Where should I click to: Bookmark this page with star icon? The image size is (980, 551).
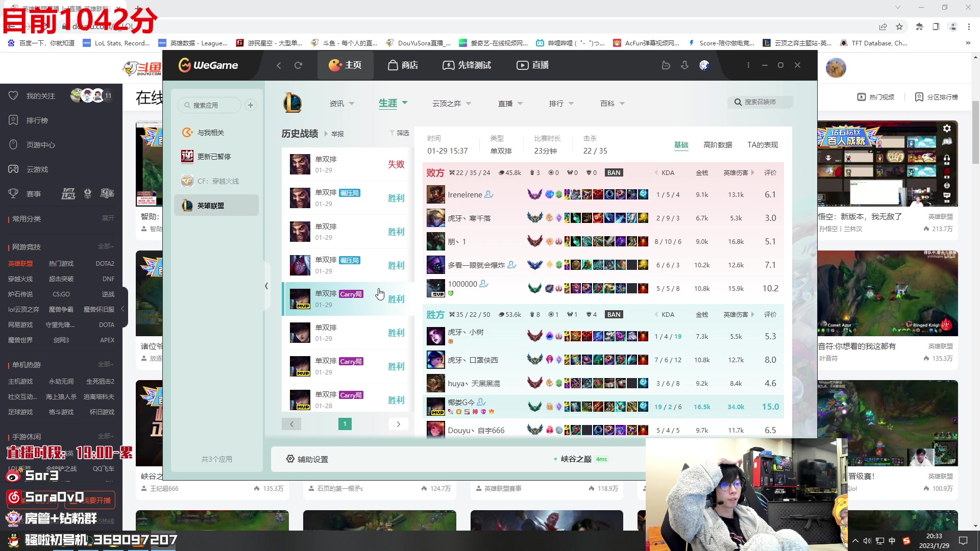[x=899, y=27]
